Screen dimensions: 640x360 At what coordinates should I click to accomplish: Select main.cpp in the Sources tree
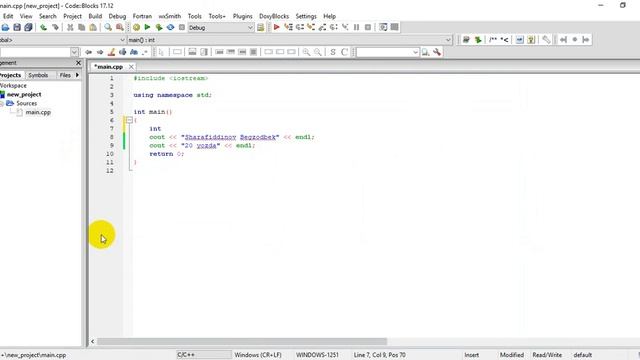pyautogui.click(x=38, y=112)
